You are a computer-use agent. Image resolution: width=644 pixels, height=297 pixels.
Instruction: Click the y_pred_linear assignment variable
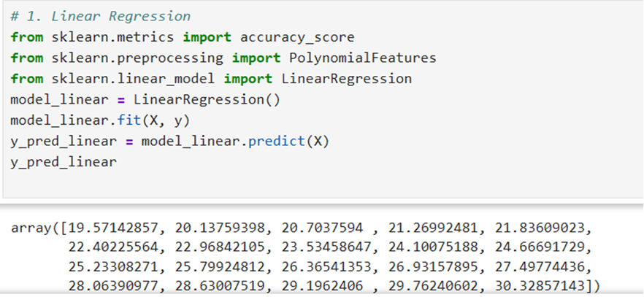pyautogui.click(x=64, y=142)
